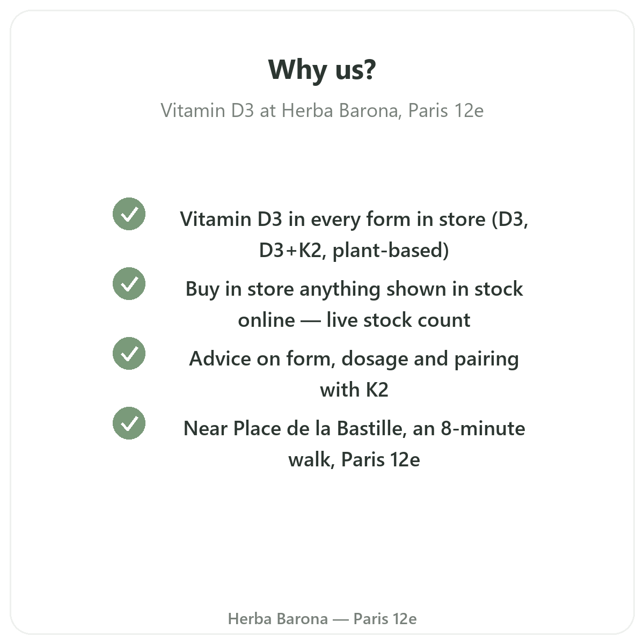Select the 'Why us?' heading
Screen dimensions: 644x644
pyautogui.click(x=322, y=70)
